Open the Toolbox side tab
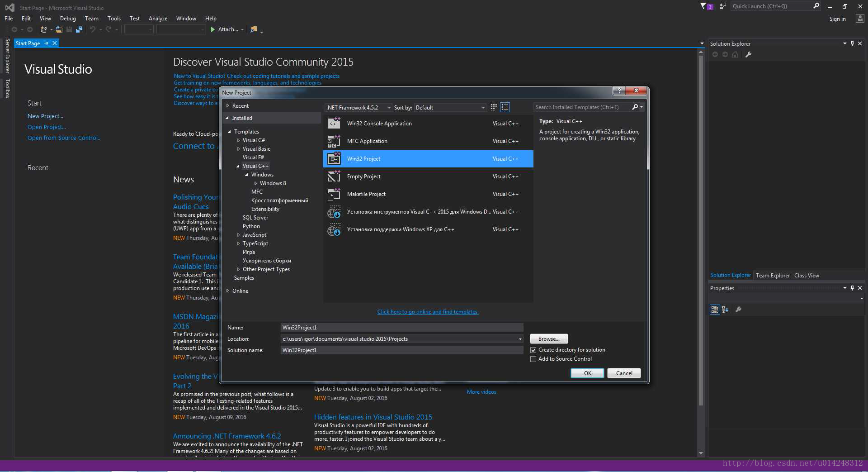Image resolution: width=868 pixels, height=472 pixels. click(x=7, y=88)
